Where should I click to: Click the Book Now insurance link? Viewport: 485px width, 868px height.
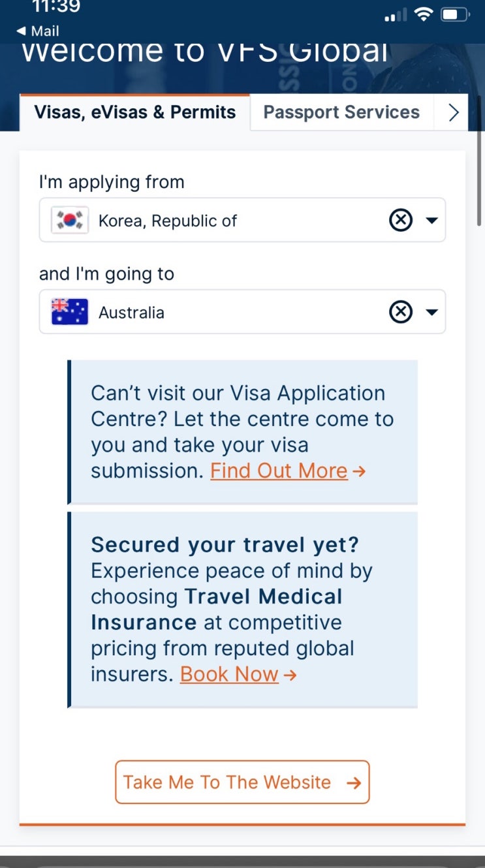coord(229,674)
